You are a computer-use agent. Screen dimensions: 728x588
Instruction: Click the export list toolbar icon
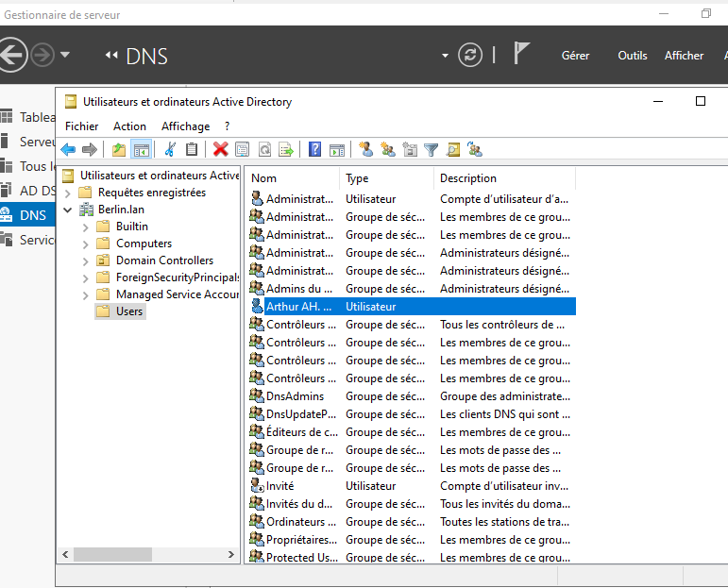[286, 149]
